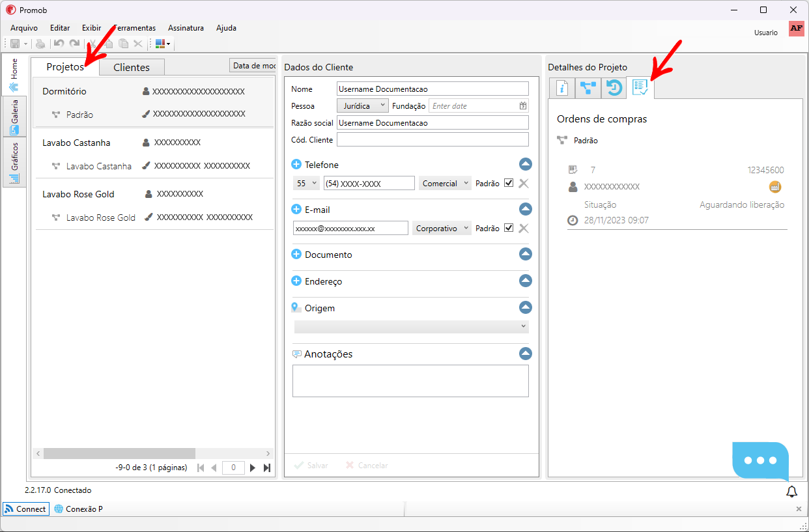This screenshot has height=532, width=809.
Task: Go to the next projects page
Action: coord(253,468)
